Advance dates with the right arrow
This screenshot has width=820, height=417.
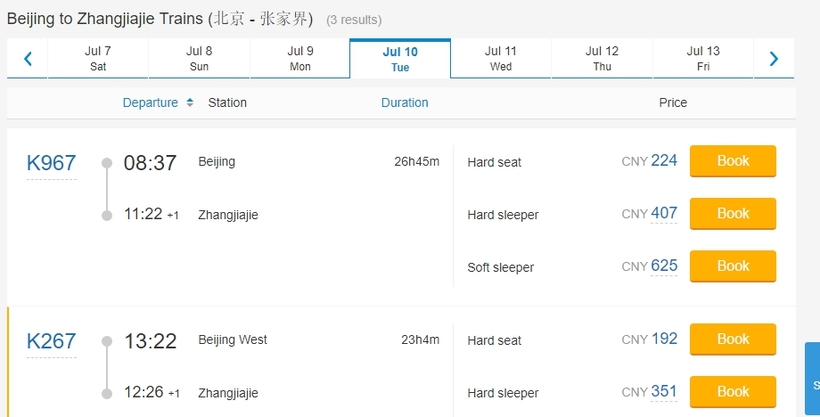[774, 59]
